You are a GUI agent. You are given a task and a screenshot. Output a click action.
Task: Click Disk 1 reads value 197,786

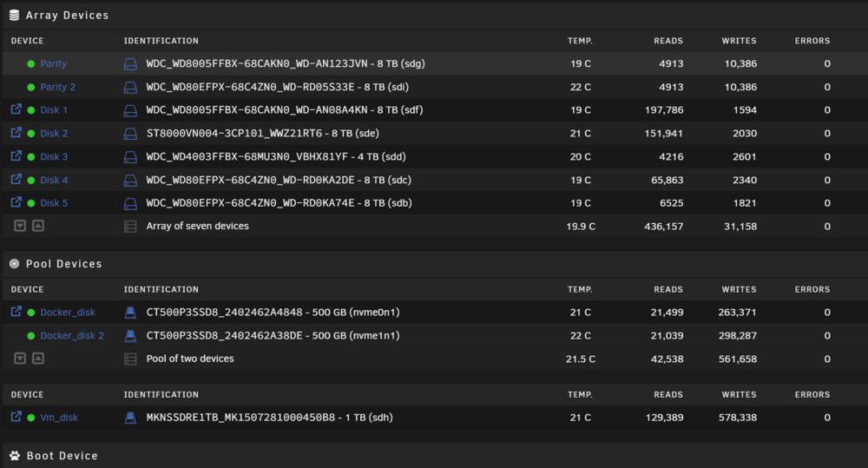(664, 110)
